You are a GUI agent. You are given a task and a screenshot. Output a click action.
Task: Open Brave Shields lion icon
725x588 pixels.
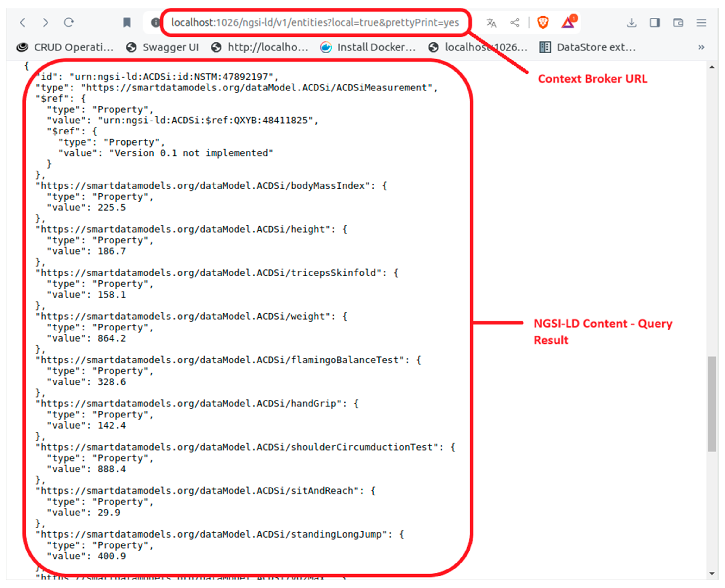(543, 23)
